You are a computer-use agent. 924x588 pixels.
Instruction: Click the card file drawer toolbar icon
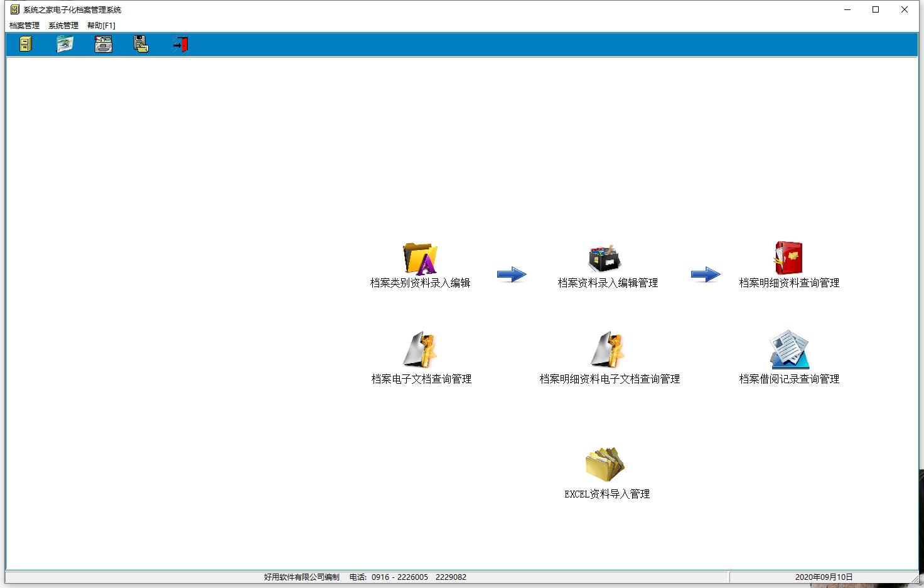(x=104, y=44)
